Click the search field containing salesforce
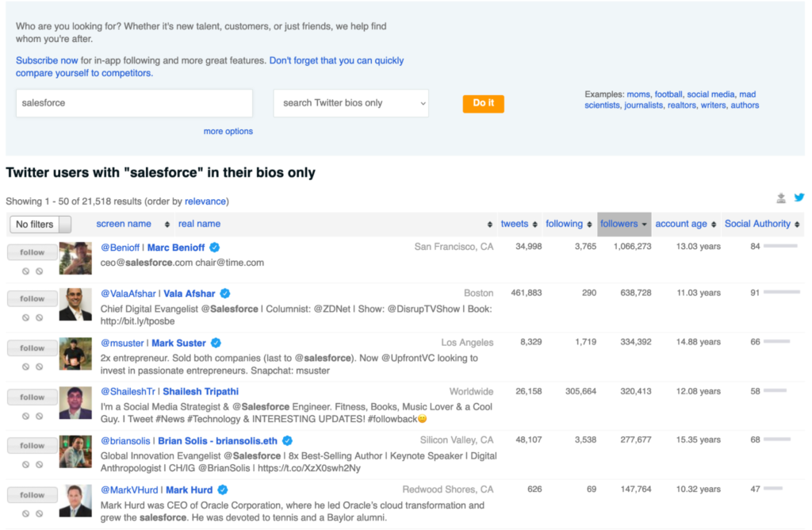 tap(134, 103)
